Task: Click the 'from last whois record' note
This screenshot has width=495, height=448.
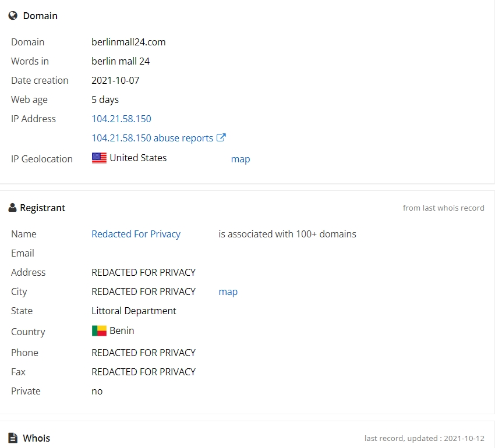Action: tap(443, 208)
